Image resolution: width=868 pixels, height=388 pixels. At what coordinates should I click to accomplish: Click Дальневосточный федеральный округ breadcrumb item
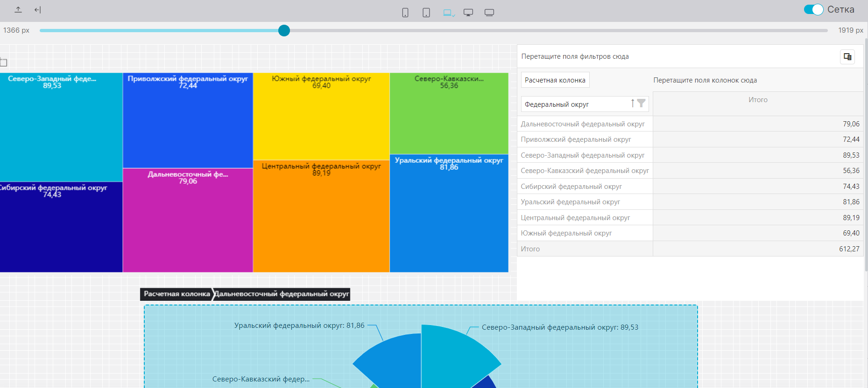(282, 294)
